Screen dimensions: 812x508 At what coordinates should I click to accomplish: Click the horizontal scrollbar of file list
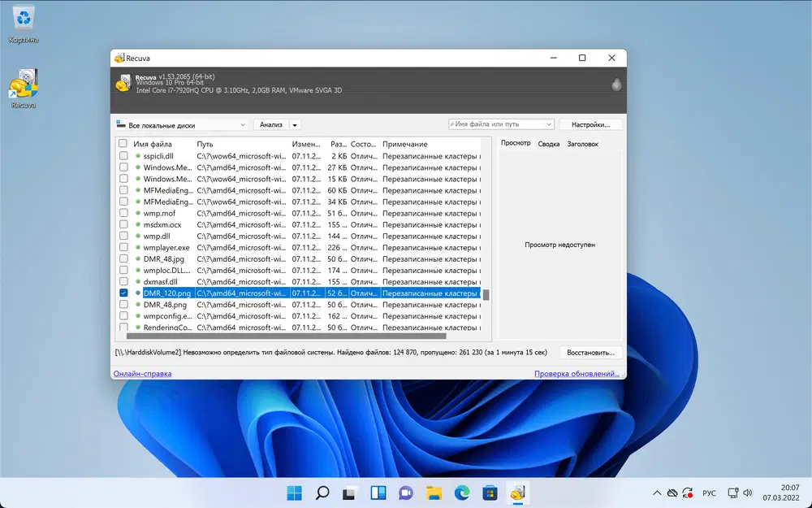coord(284,336)
